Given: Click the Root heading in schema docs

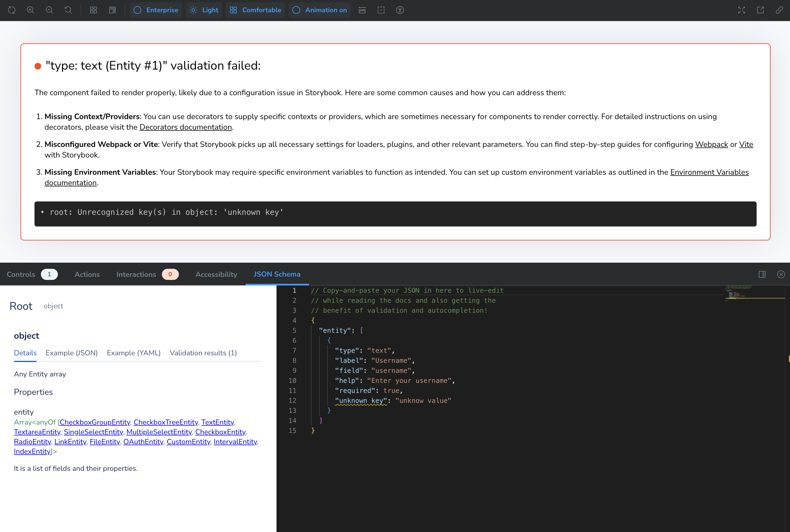Looking at the screenshot, I should pos(21,306).
